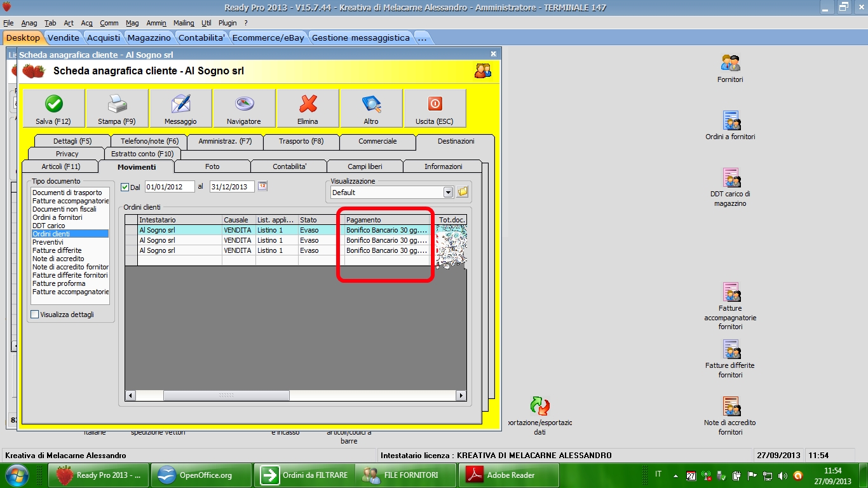Screen dimensions: 868x488
Task: Click the start date field 01/01/2012
Action: click(x=170, y=187)
